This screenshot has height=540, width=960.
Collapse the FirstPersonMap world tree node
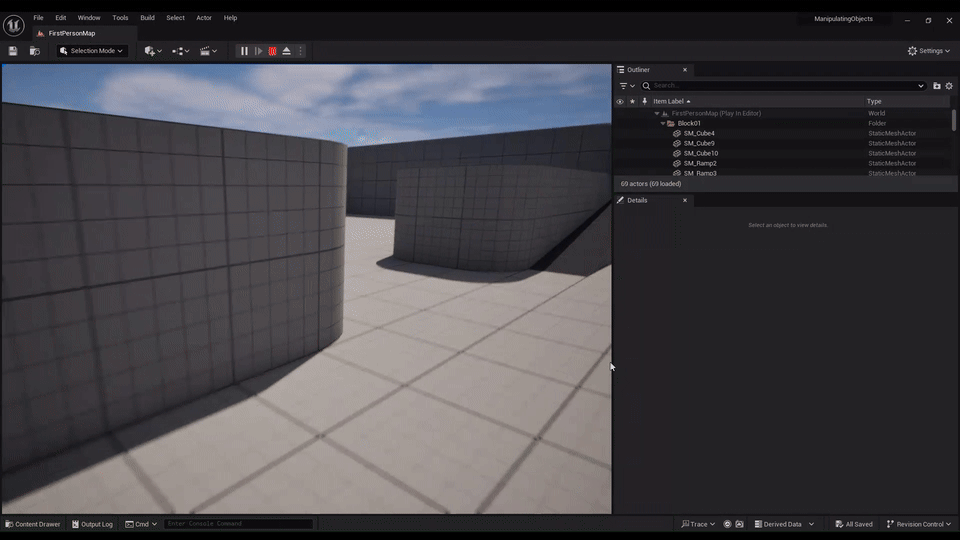(x=657, y=113)
